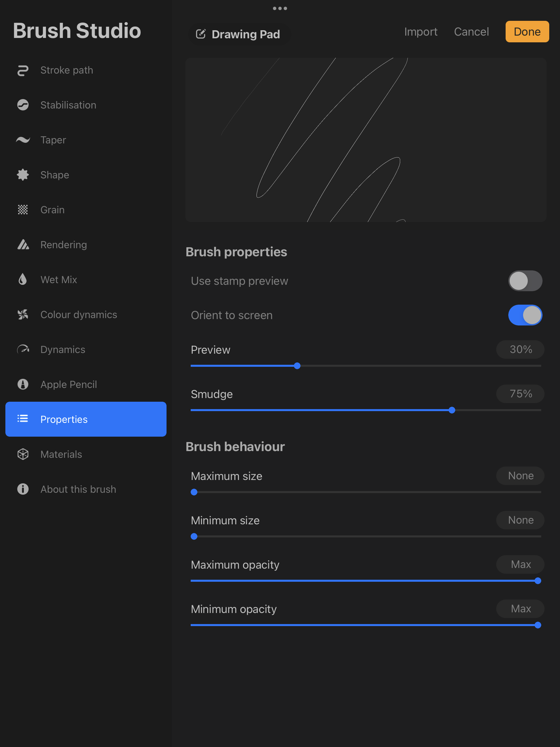This screenshot has height=747, width=560.
Task: Click the Minimum opacity slider handle
Action: (x=538, y=625)
